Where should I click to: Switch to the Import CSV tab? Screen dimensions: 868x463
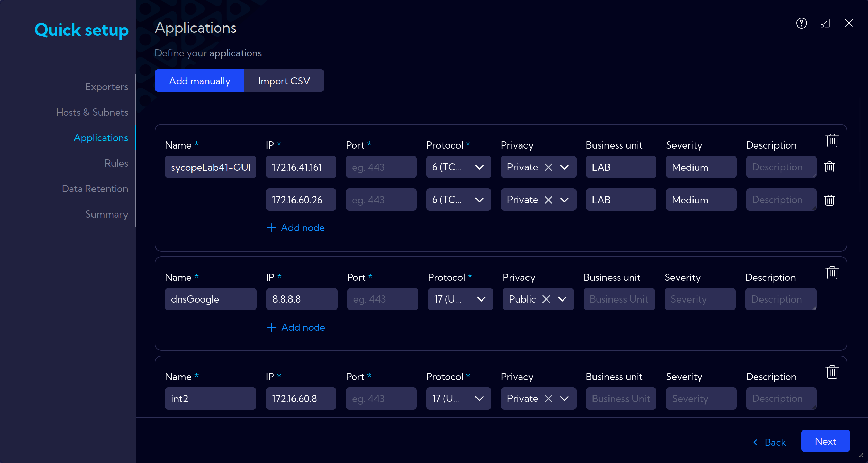284,81
